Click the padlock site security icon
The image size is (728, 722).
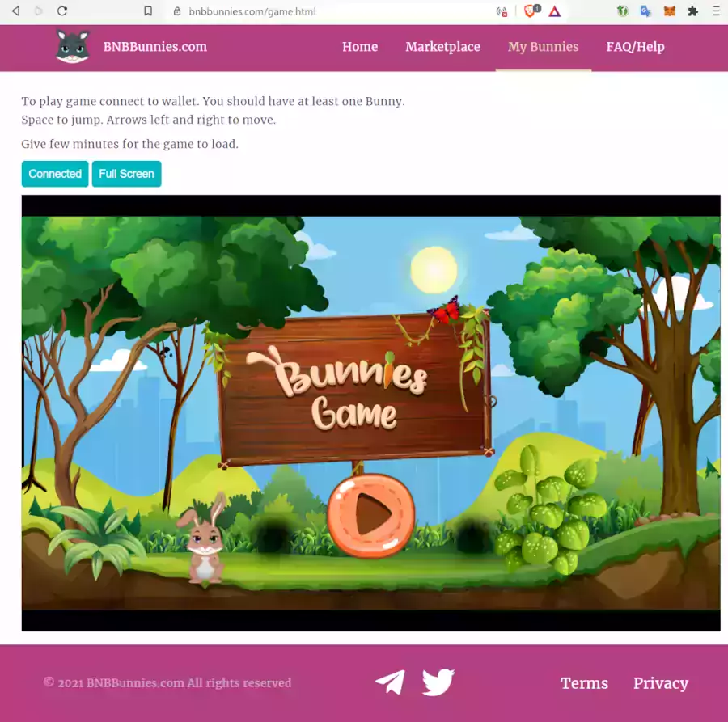pos(177,11)
